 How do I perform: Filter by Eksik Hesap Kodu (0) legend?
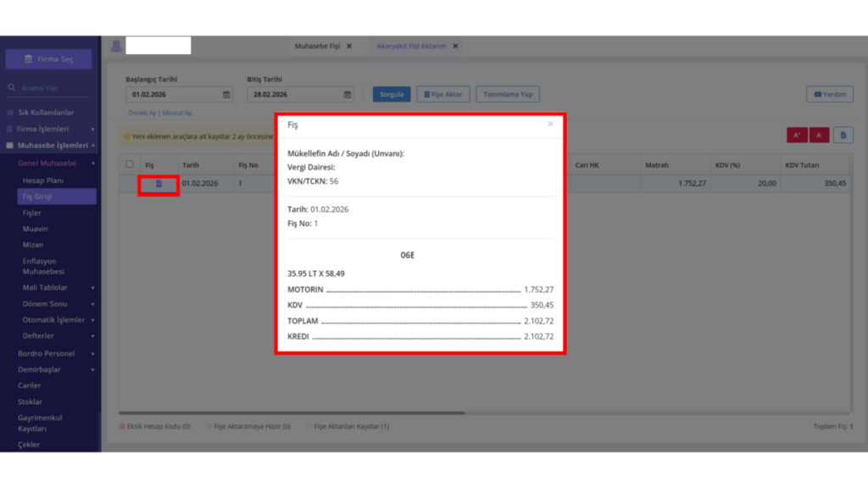tap(155, 427)
